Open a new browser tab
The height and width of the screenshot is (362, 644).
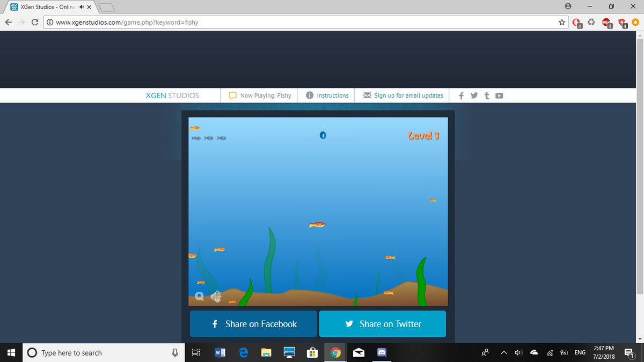(x=107, y=7)
